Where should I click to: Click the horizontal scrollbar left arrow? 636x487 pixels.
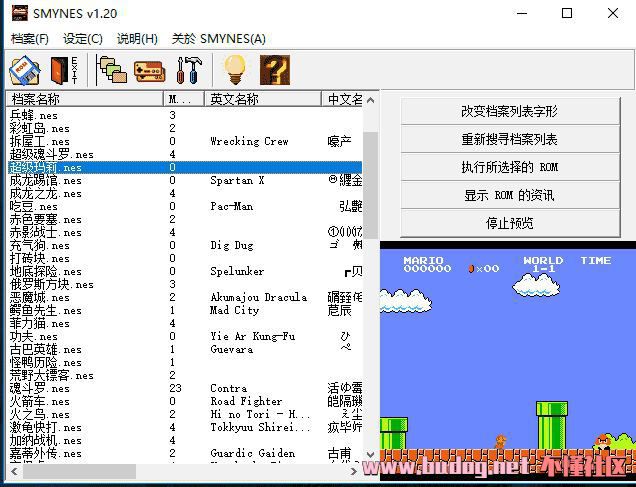(15, 471)
